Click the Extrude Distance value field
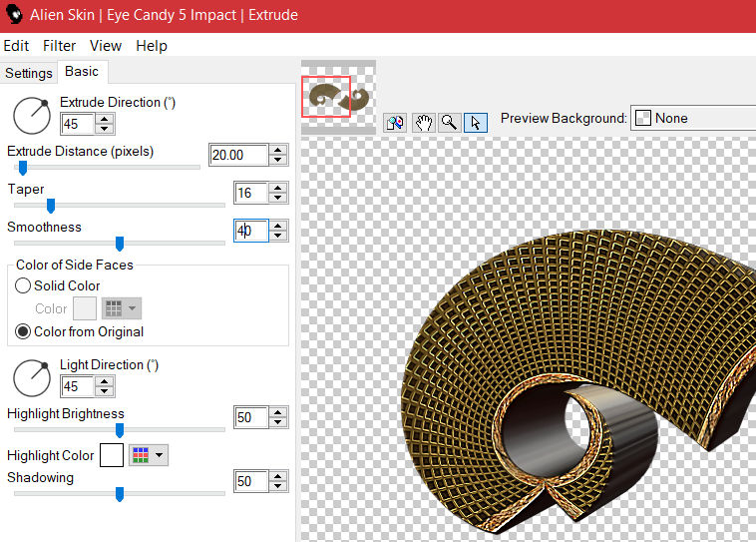 (x=238, y=155)
